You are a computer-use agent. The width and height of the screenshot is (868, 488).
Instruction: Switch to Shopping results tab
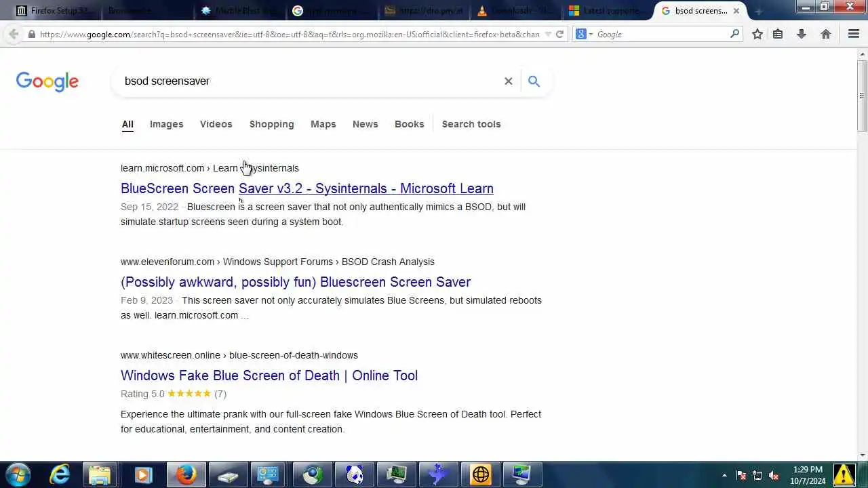[x=271, y=124]
